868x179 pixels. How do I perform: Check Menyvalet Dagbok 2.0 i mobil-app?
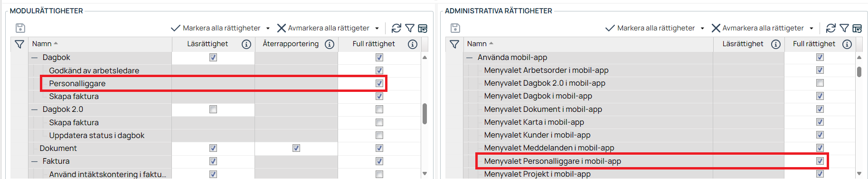(820, 83)
